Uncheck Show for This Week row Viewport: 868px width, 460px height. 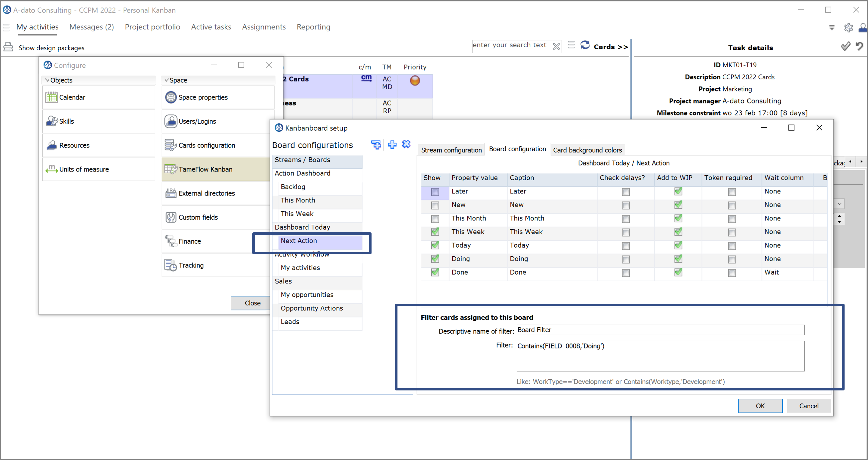pyautogui.click(x=435, y=232)
